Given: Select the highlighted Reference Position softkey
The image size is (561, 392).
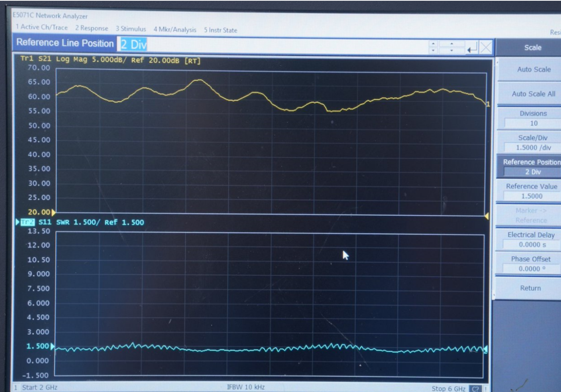Looking at the screenshot, I should pyautogui.click(x=530, y=166).
